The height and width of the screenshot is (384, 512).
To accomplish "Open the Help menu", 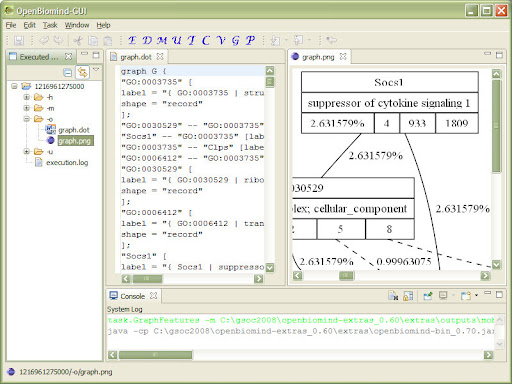I will 103,25.
